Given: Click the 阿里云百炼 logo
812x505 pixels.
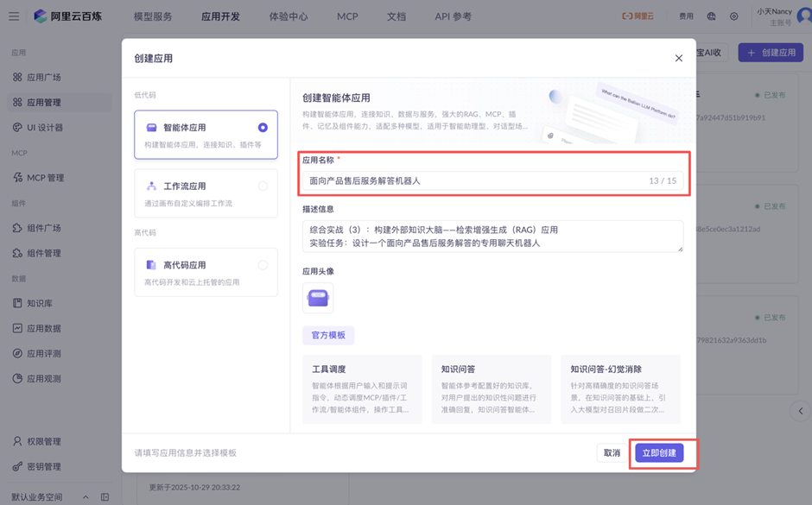Looking at the screenshot, I should [68, 16].
